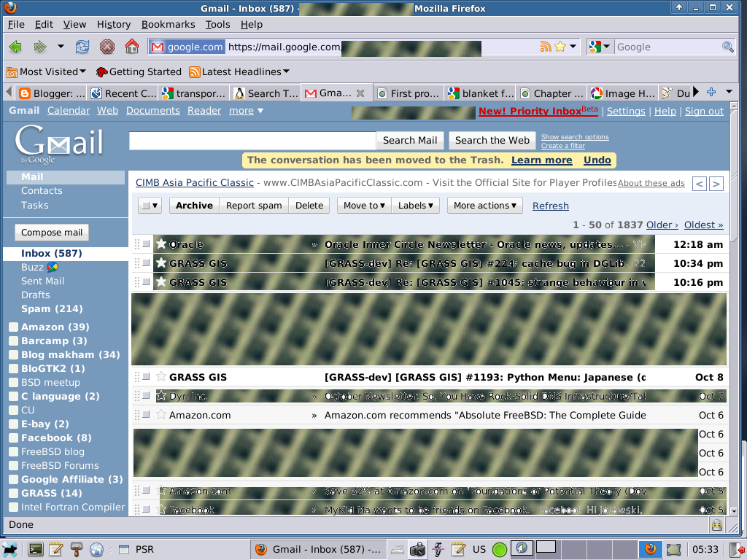The width and height of the screenshot is (747, 560).
Task: Run the search with the magnifier icon
Action: (727, 47)
